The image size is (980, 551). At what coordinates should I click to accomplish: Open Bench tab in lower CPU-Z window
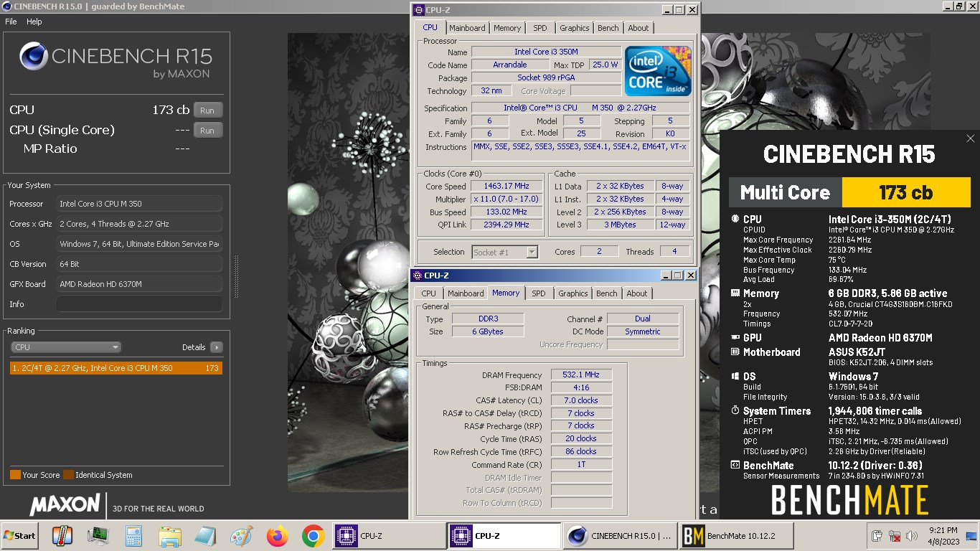tap(606, 293)
